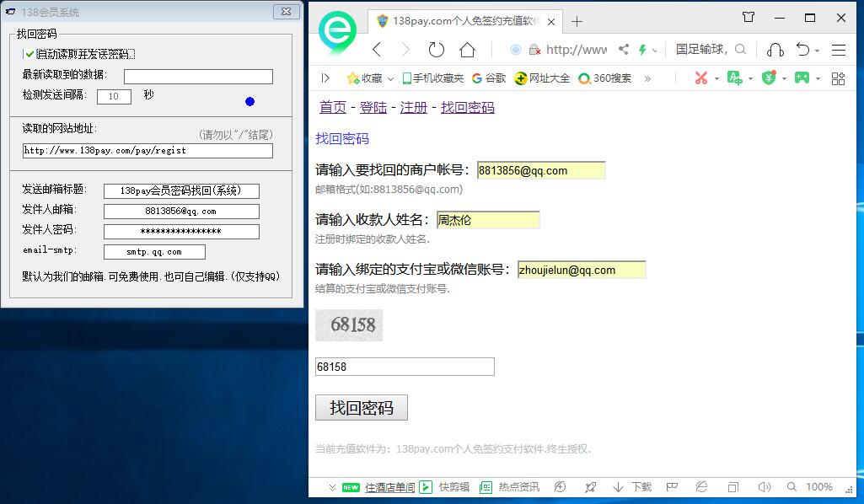Click the red scissors screenshot icon
This screenshot has width=864, height=504.
pyautogui.click(x=701, y=78)
